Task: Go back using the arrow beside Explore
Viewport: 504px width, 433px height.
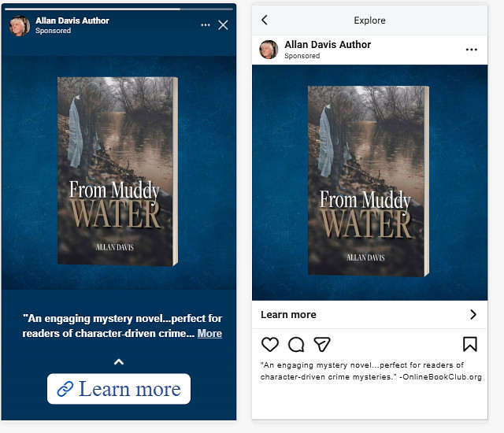Action: [x=265, y=20]
